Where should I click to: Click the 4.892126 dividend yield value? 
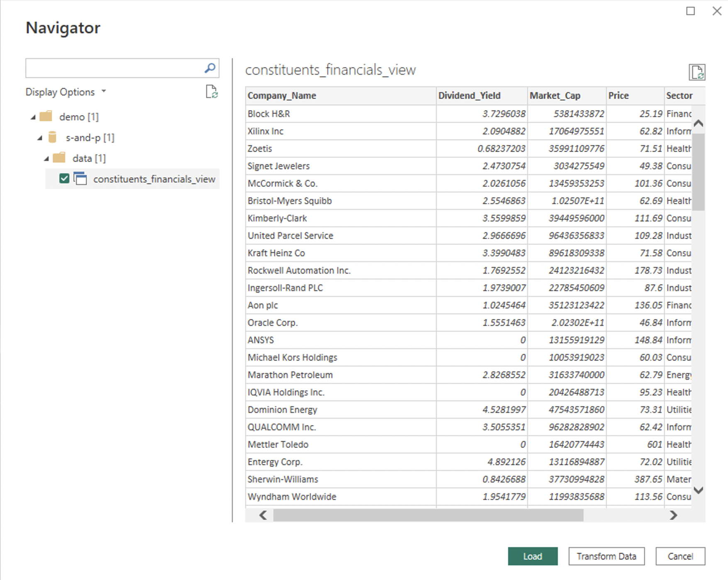(x=506, y=462)
